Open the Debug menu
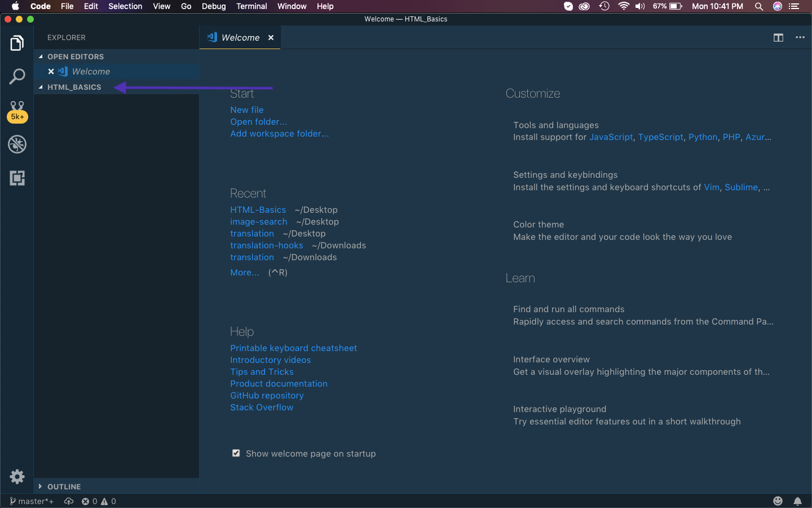Image resolution: width=812 pixels, height=508 pixels. [214, 6]
